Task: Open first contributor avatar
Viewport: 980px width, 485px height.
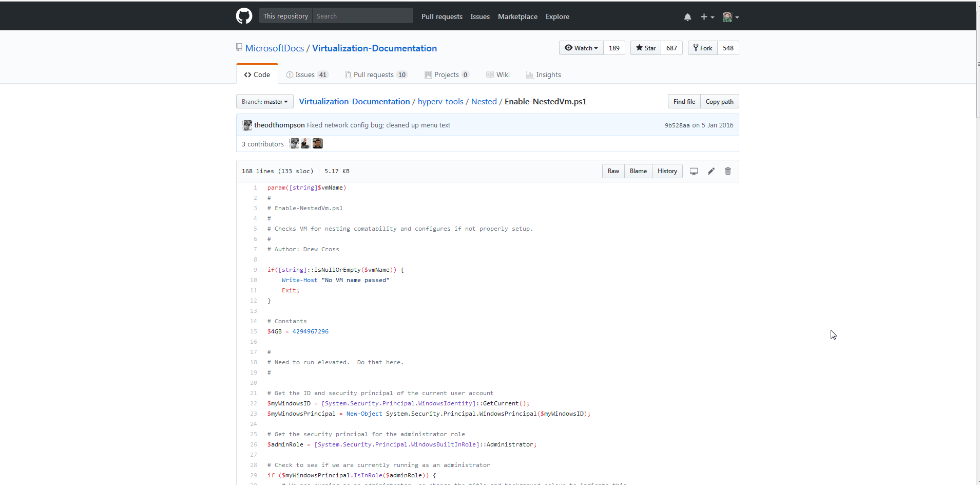Action: (294, 143)
